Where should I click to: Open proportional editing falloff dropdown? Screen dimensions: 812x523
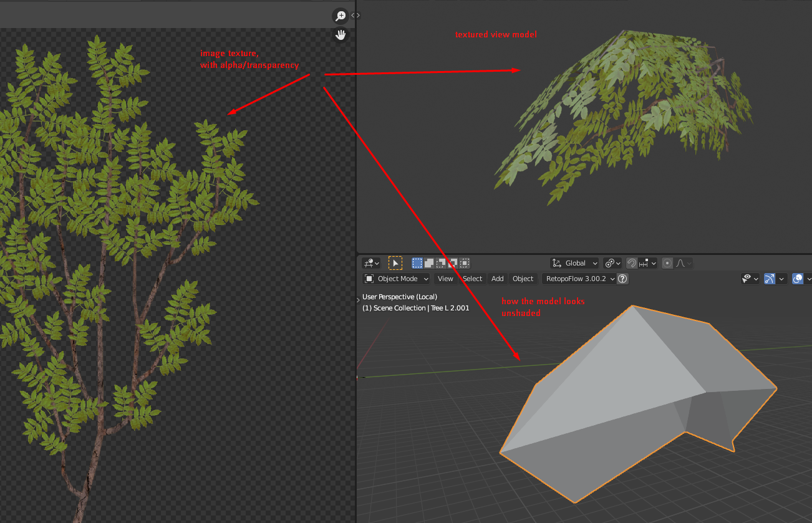pos(684,263)
